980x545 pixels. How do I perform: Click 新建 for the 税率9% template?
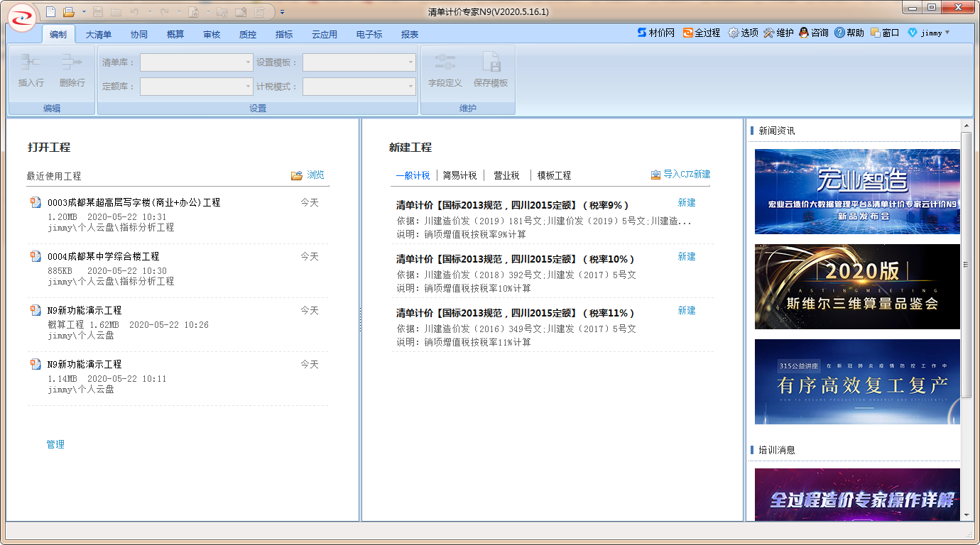(x=686, y=202)
